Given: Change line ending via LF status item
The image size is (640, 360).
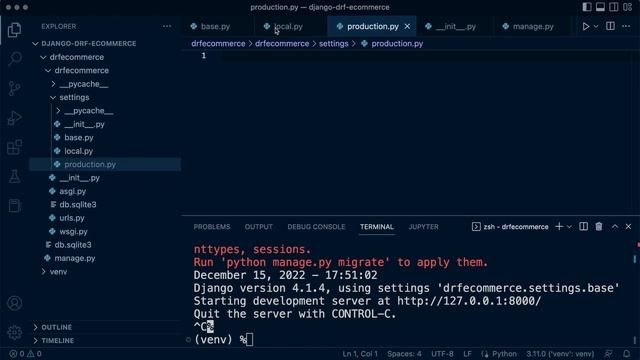Looking at the screenshot, I should click(467, 354).
